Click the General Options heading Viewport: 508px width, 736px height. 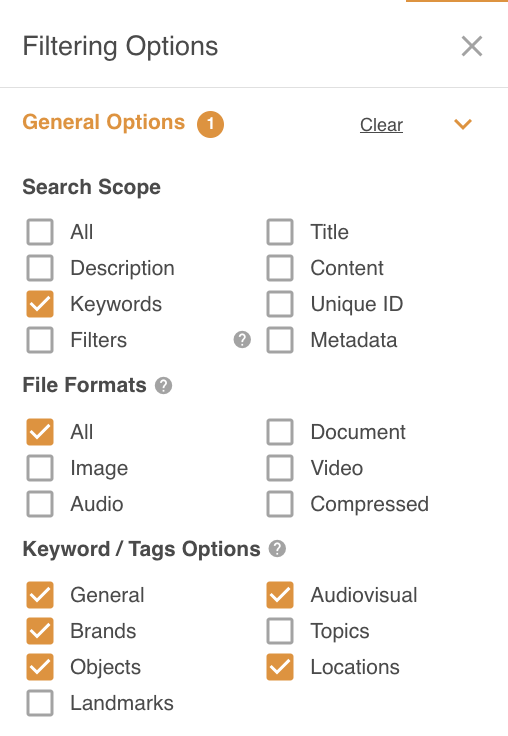104,122
